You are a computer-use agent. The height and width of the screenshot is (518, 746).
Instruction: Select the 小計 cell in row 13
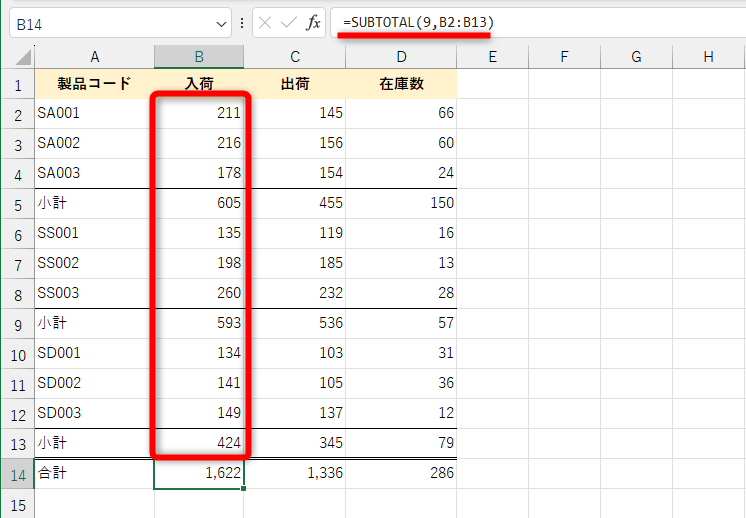[95, 443]
